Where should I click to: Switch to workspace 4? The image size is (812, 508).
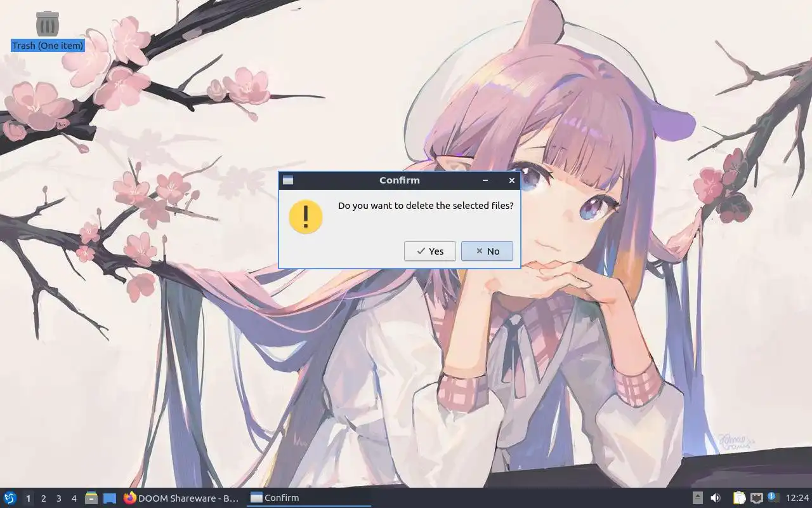tap(74, 498)
